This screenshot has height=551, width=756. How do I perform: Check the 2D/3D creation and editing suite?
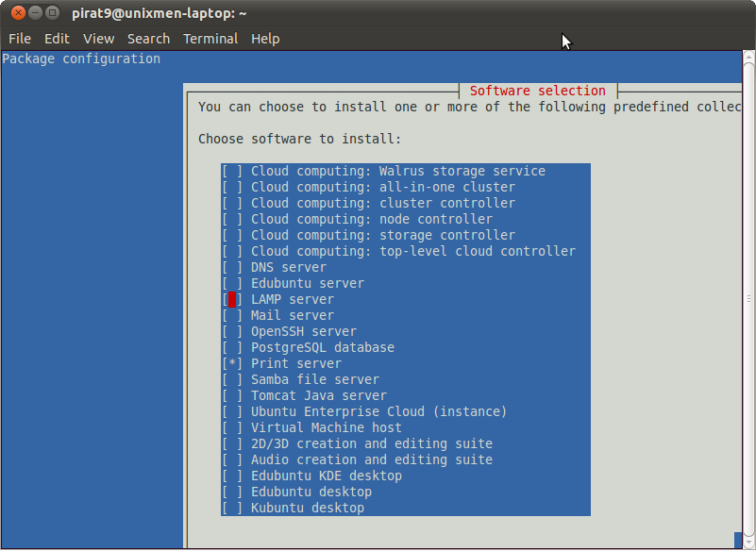(232, 443)
